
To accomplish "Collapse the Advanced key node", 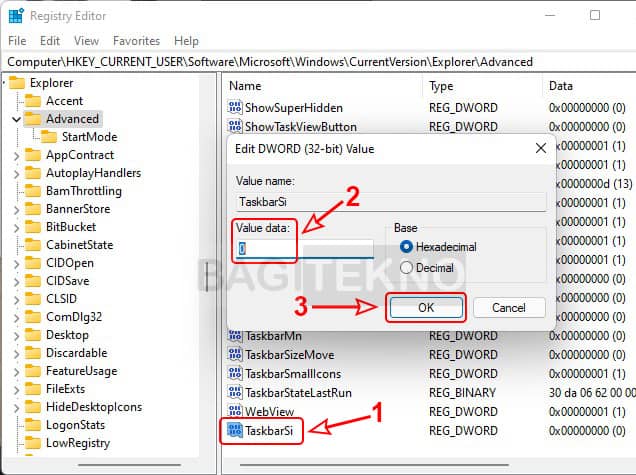I will click(x=16, y=119).
